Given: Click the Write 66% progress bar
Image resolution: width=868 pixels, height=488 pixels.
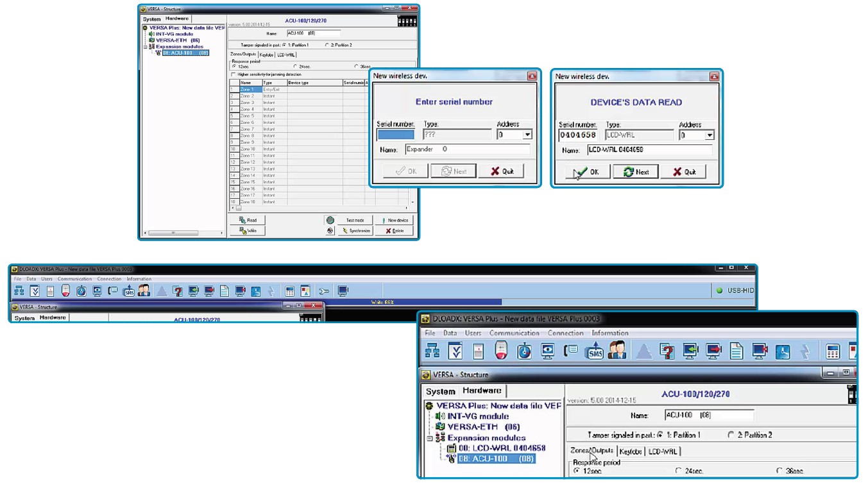Looking at the screenshot, I should (384, 302).
